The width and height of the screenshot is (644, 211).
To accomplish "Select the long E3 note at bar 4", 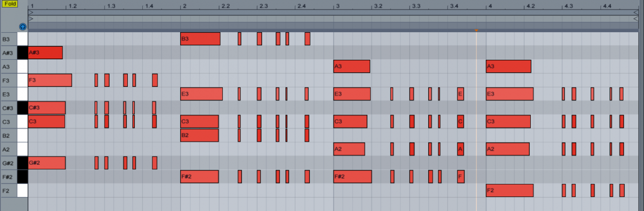I will pos(510,94).
